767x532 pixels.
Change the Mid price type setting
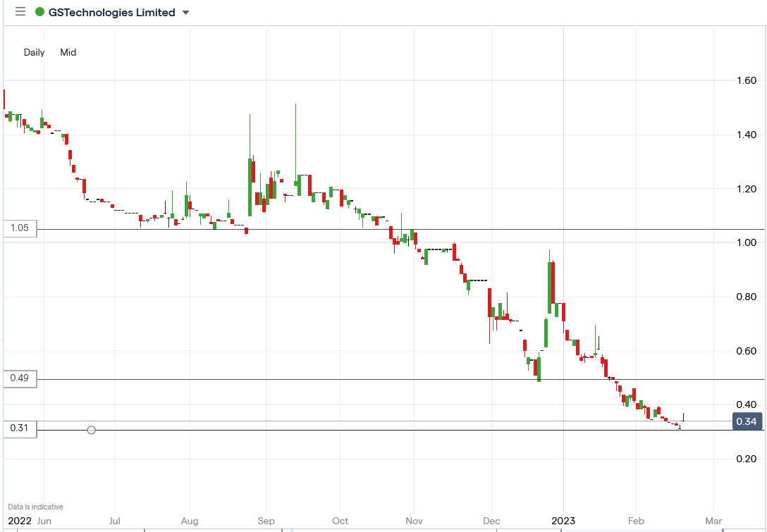[x=68, y=52]
